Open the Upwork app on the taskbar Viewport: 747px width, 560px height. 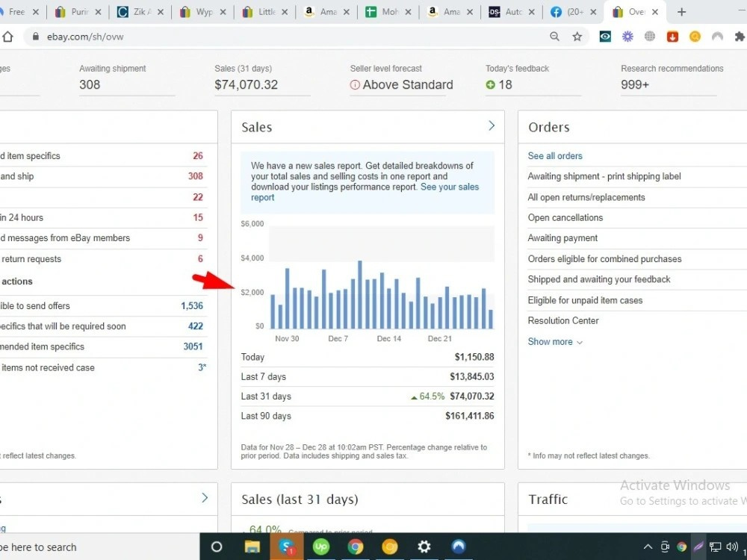(320, 547)
